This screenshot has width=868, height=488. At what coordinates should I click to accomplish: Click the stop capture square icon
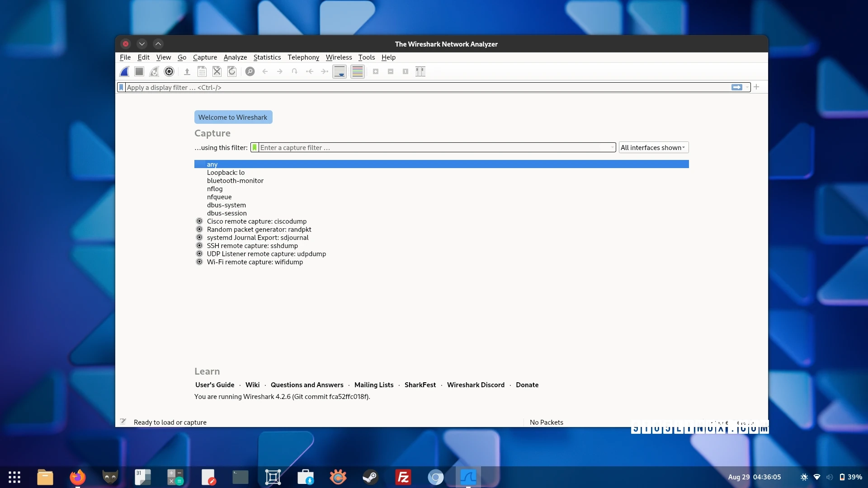tap(139, 71)
